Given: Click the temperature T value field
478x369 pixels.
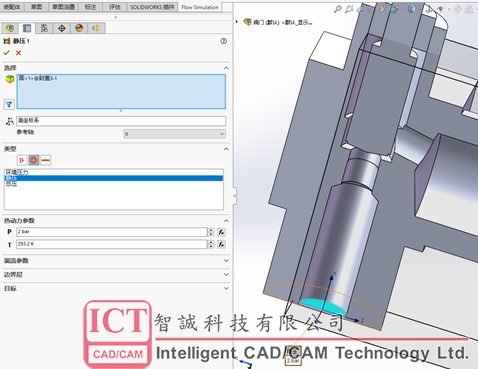Looking at the screenshot, I should coord(112,244).
